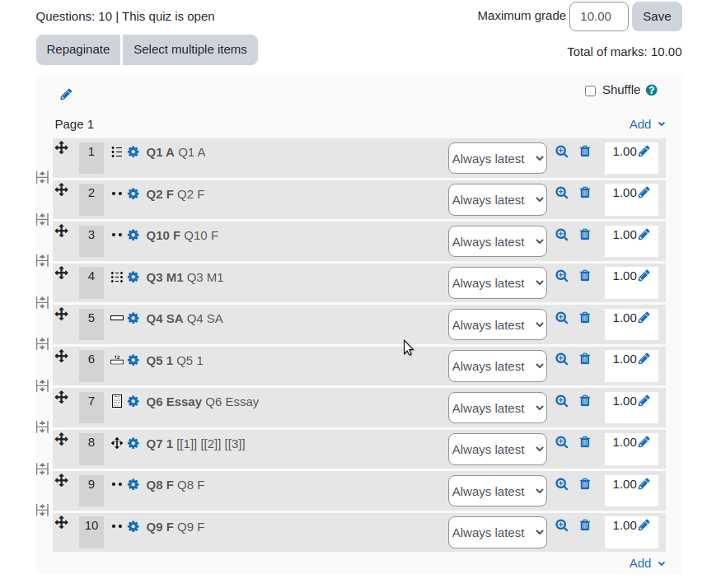The height and width of the screenshot is (588, 721).
Task: Preview question Q6 Essay with magnifier
Action: (561, 401)
